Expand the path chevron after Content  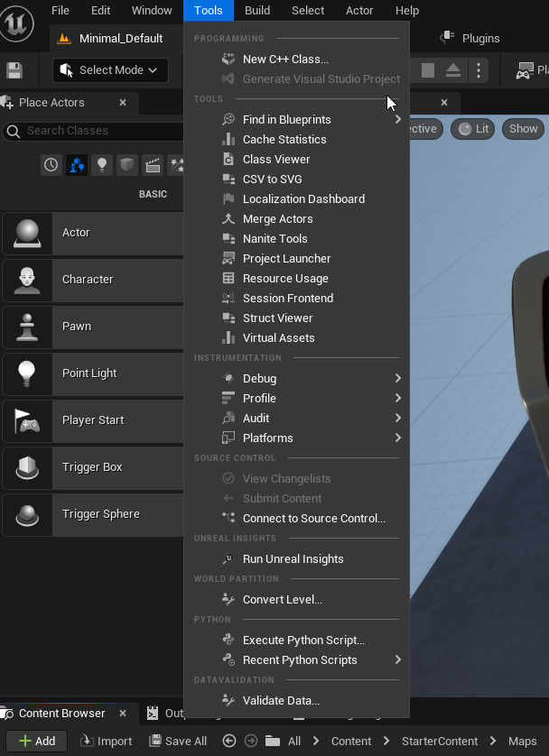click(386, 741)
